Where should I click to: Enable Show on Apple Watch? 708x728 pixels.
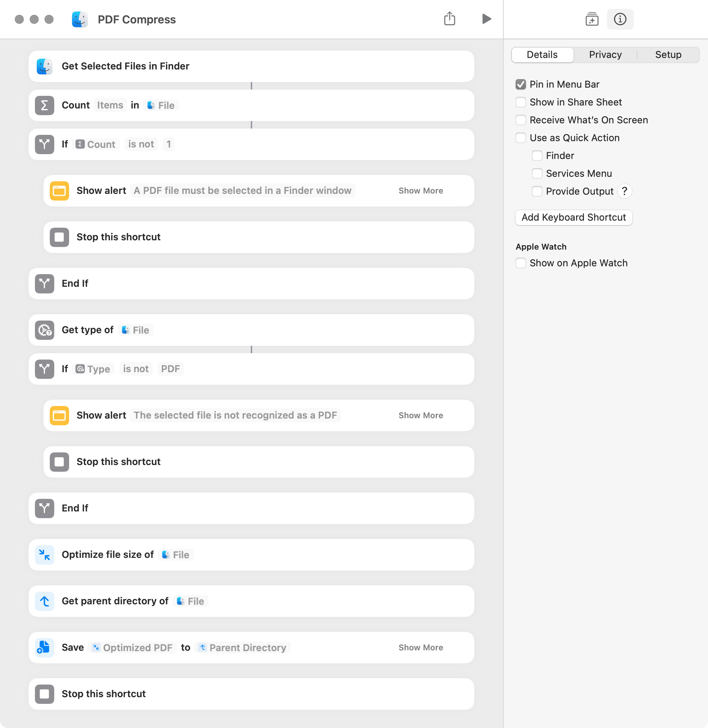point(520,263)
